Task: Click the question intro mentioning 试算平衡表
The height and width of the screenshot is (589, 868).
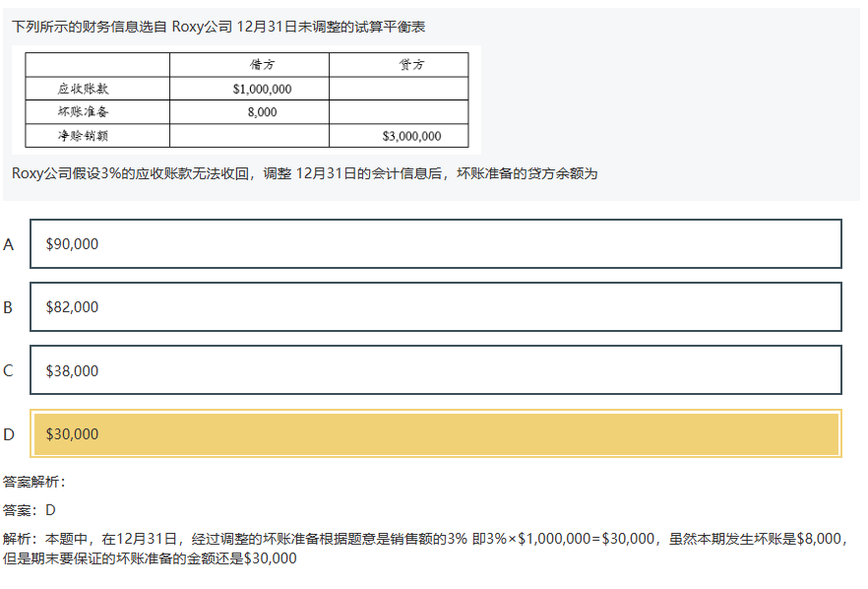Action: [218, 27]
